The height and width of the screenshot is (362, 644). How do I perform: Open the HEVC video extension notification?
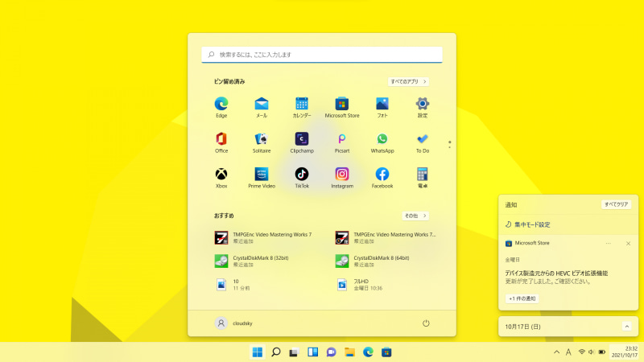click(556, 277)
